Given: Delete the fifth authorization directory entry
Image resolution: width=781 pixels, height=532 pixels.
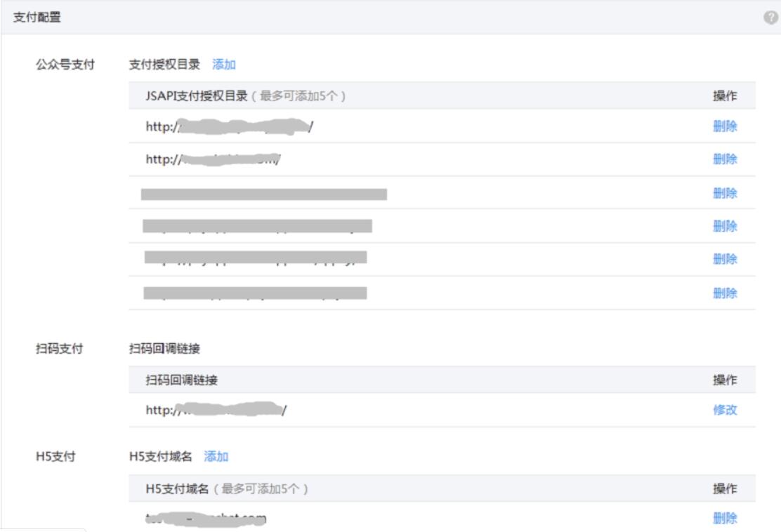Looking at the screenshot, I should [725, 259].
